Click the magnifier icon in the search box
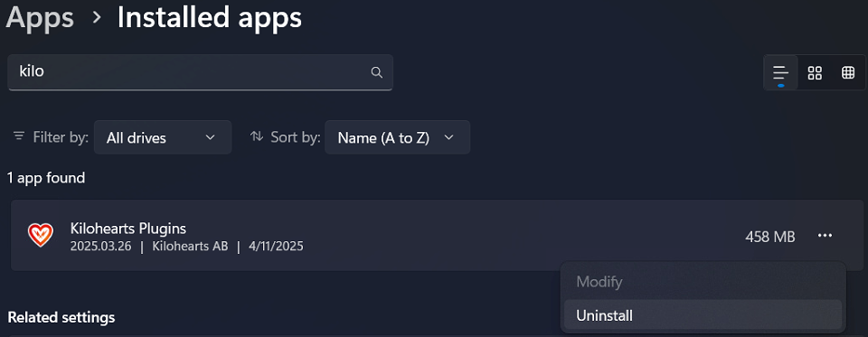 [376, 72]
